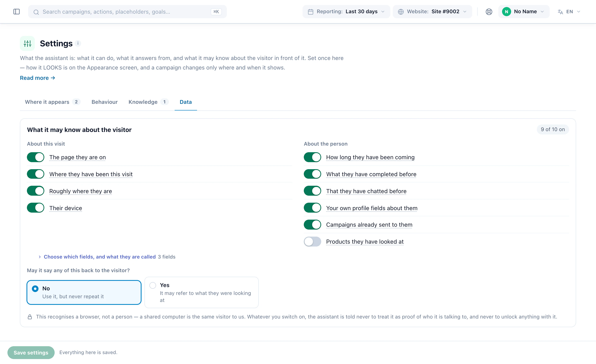
Task: Switch off That they have chatted before
Action: pyautogui.click(x=312, y=191)
